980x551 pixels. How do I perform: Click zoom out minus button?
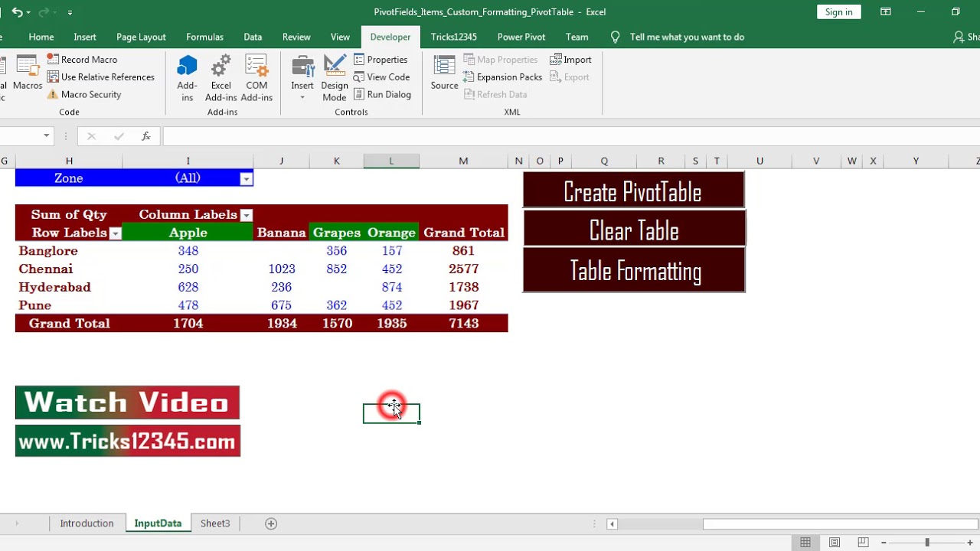883,543
